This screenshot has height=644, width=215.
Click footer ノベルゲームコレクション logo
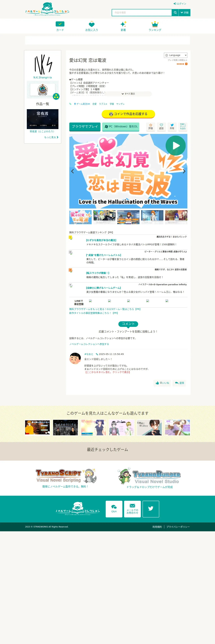click(x=78, y=509)
